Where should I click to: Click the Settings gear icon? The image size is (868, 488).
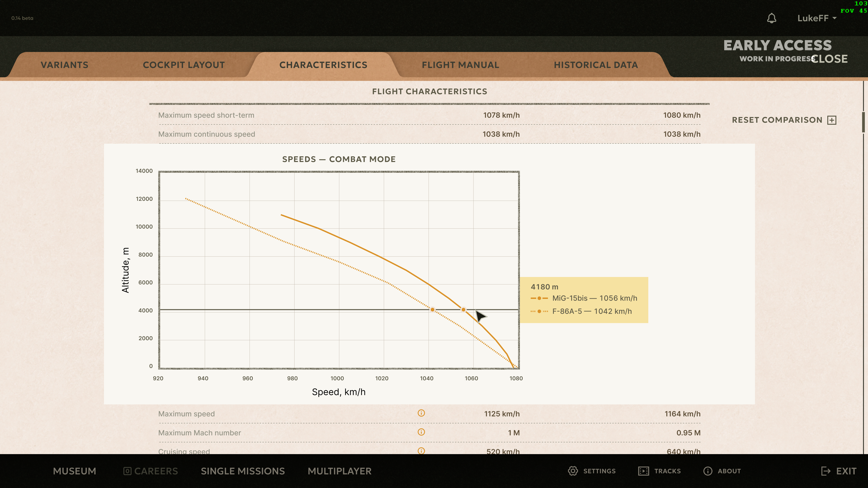[x=573, y=471]
